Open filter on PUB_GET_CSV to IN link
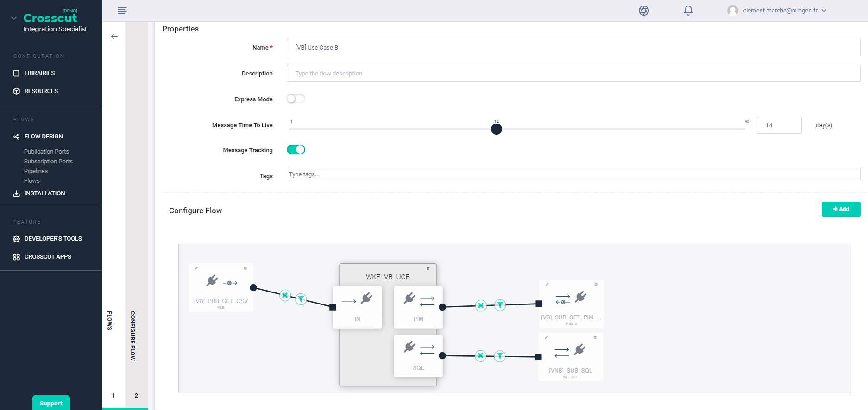Viewport: 868px width, 410px height. coord(301,299)
